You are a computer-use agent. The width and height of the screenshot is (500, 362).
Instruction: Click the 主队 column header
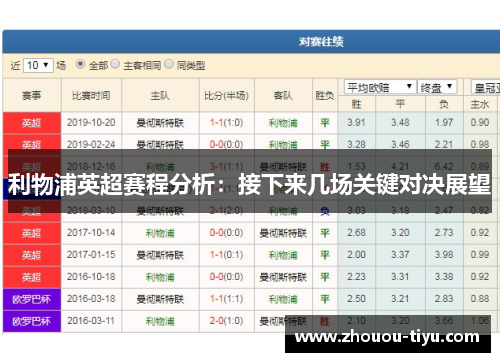point(160,96)
